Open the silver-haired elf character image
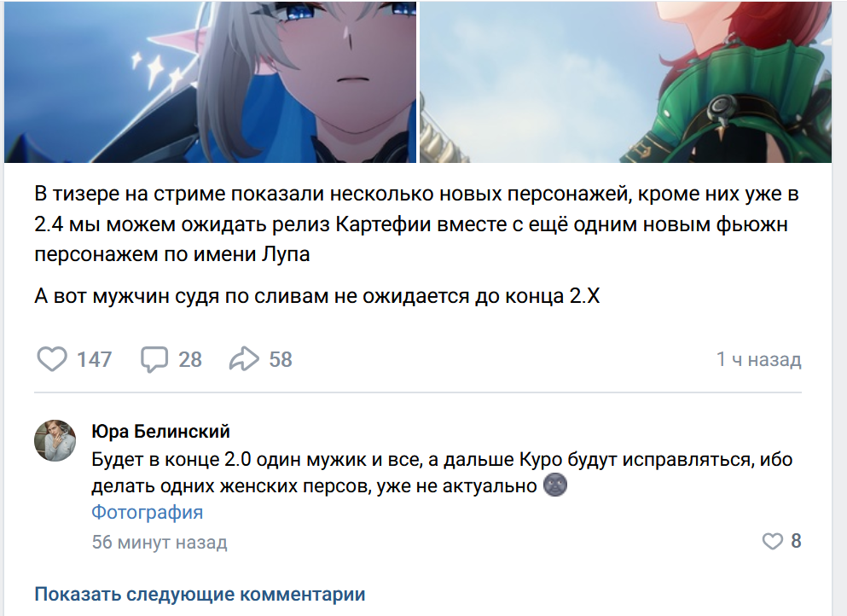Image resolution: width=847 pixels, height=616 pixels. [x=210, y=81]
